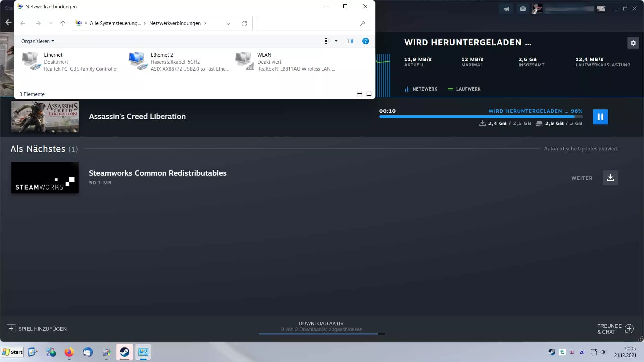Click the download progress bar
Screen dimensions: 644x362
click(x=481, y=117)
